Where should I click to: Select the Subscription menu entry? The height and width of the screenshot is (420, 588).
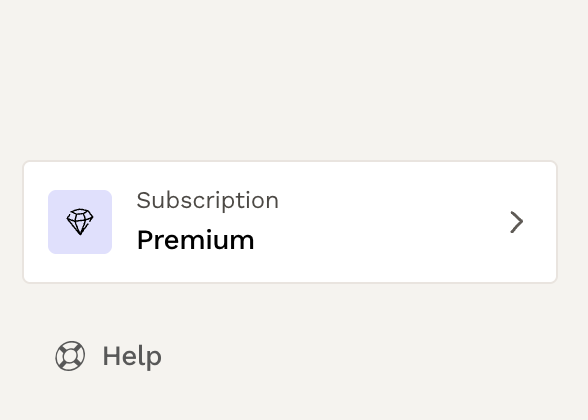tap(290, 222)
